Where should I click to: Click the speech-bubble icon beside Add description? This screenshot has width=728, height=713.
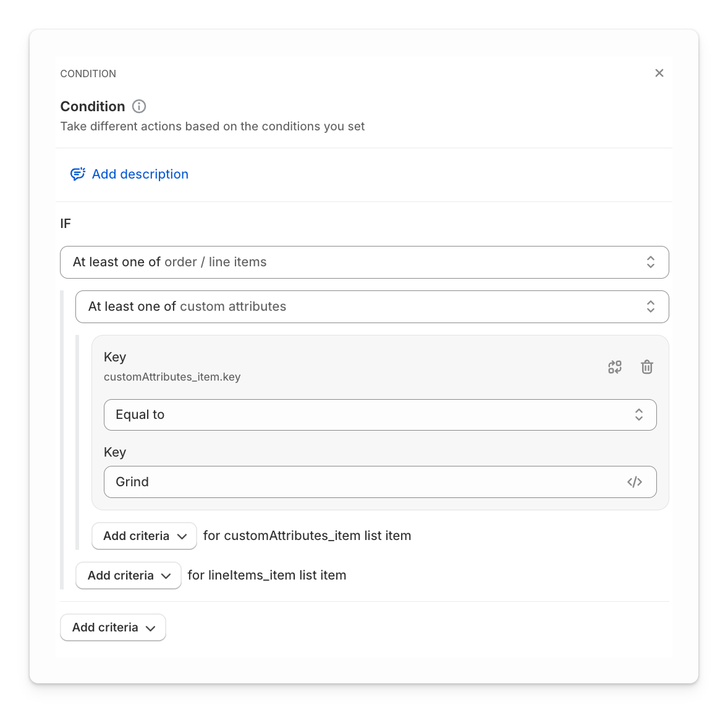click(x=77, y=174)
